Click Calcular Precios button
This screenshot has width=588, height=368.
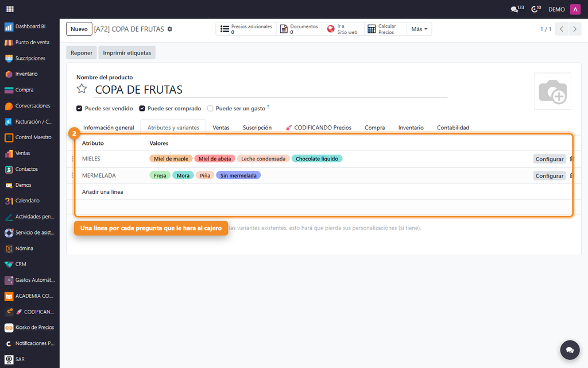tap(385, 29)
